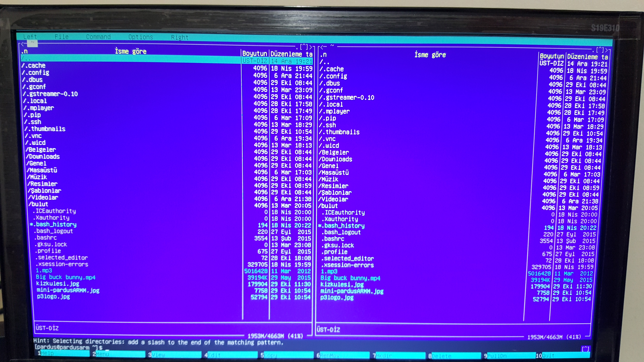Select /.thumbnails in the left panel
644x362 pixels.
pyautogui.click(x=45, y=129)
